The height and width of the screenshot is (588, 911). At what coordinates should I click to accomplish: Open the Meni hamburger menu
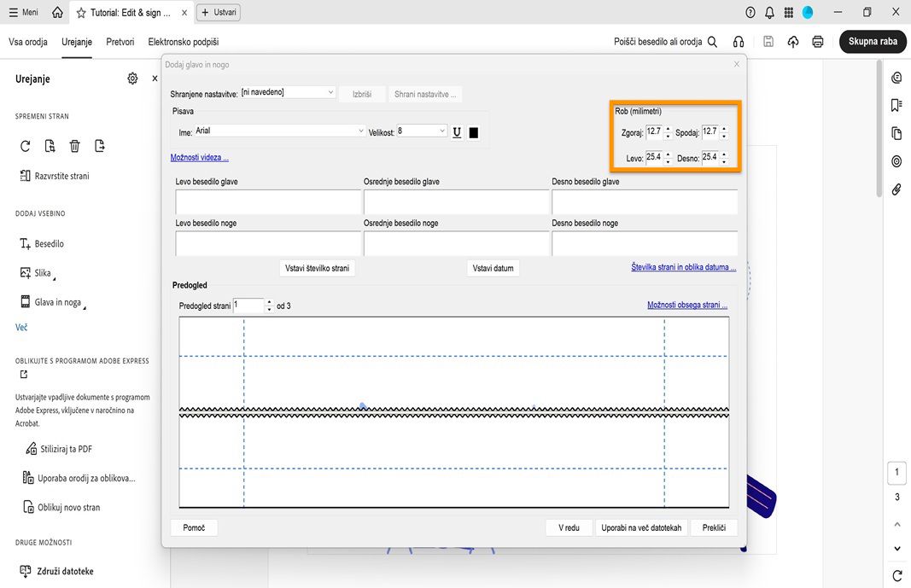(x=23, y=12)
